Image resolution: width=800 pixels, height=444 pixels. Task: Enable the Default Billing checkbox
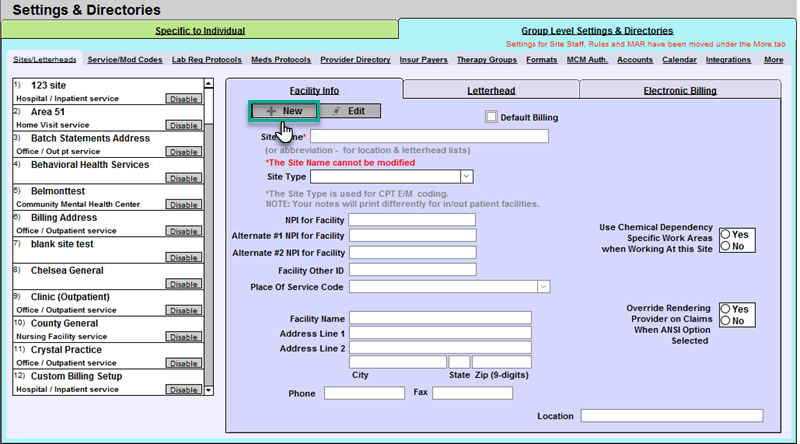491,117
